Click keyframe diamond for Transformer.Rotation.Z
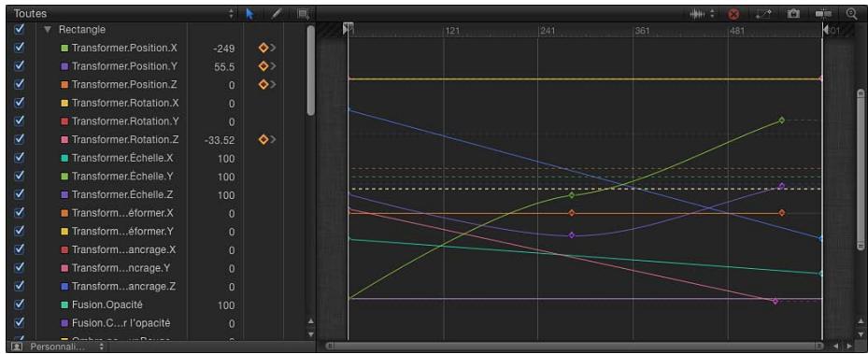 coord(263,139)
